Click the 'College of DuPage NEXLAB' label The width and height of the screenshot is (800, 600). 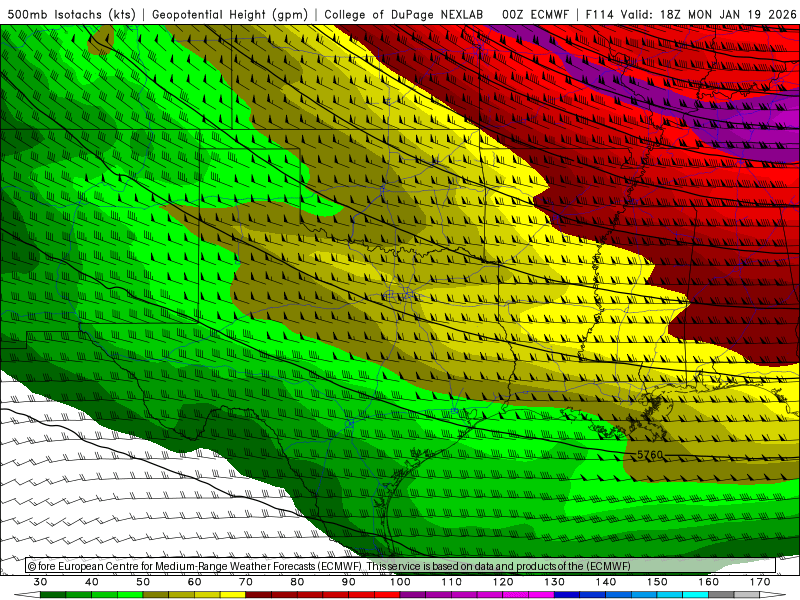tap(403, 14)
